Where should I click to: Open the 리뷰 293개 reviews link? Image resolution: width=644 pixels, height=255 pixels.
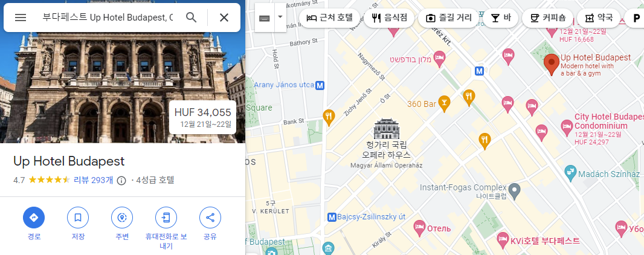click(x=93, y=180)
